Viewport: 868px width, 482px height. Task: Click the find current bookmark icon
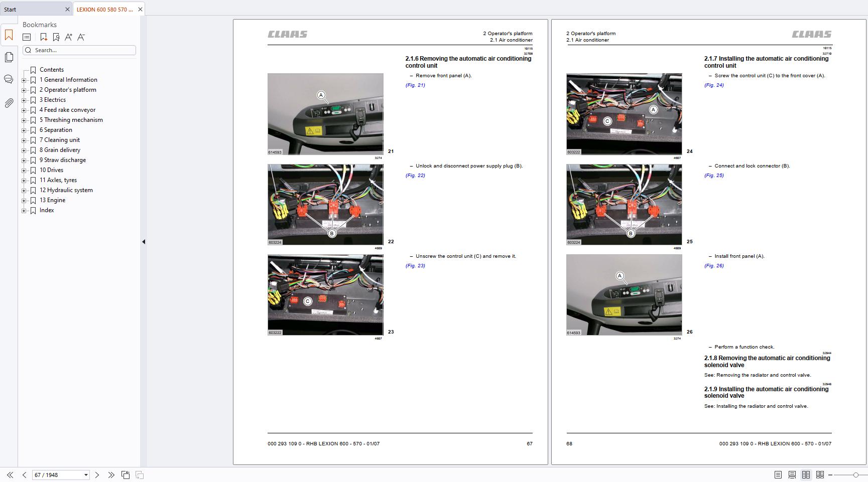(x=56, y=37)
